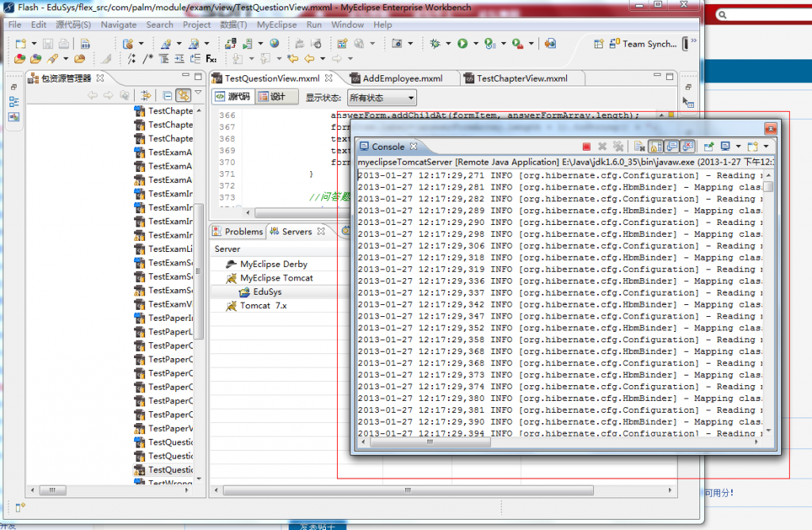
Task: Click Collapse All in package explorer toolbar
Action: tap(167, 95)
